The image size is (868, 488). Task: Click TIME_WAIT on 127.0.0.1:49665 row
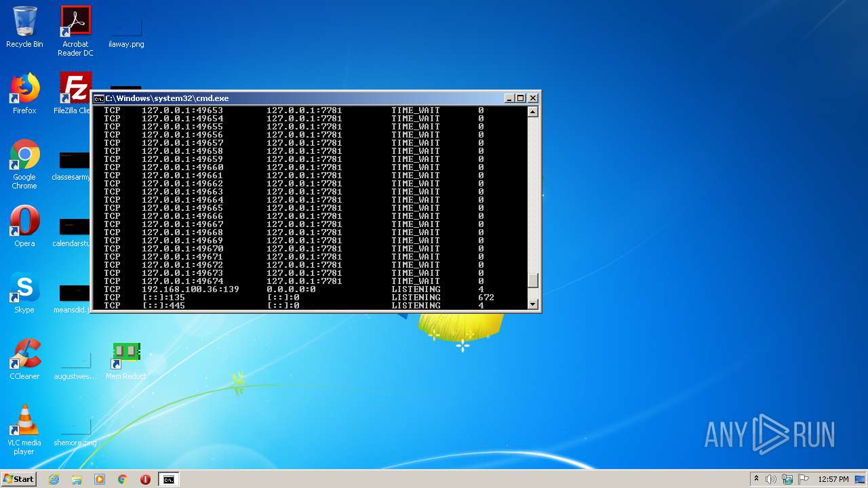click(x=416, y=208)
